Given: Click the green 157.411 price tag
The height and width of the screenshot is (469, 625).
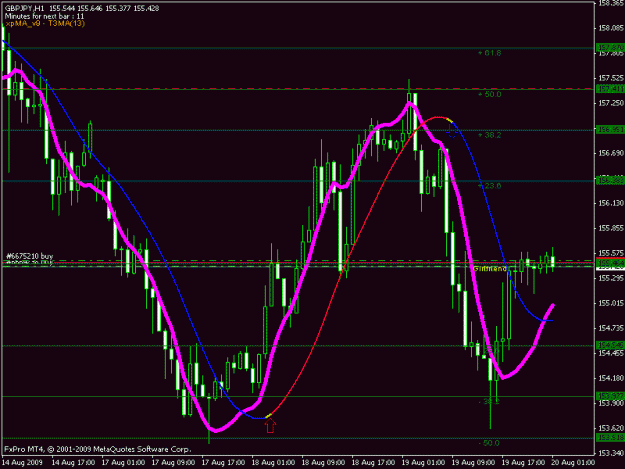Looking at the screenshot, I should 610,89.
